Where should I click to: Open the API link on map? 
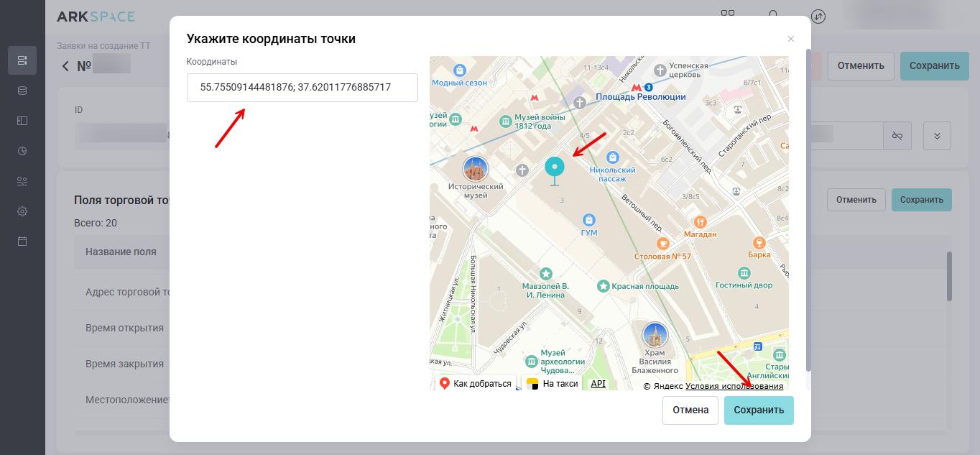tap(598, 384)
